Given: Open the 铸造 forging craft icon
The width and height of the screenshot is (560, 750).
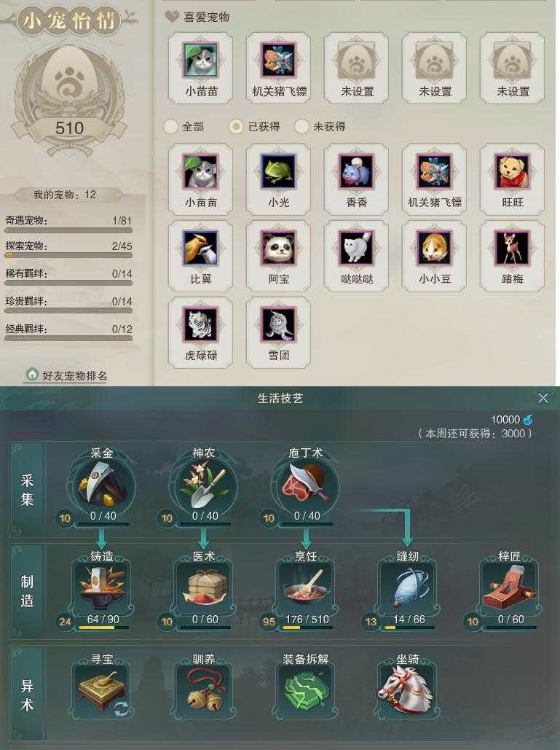Looking at the screenshot, I should pos(102,587).
